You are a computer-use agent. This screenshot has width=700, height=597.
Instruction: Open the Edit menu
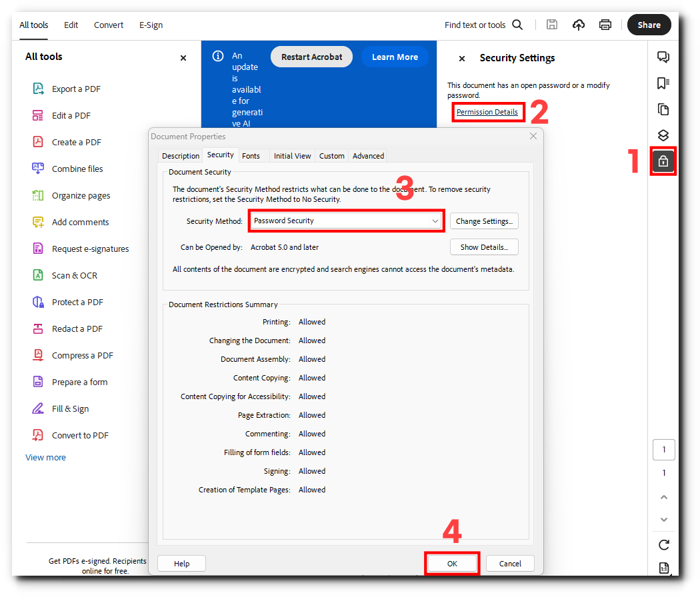coord(71,25)
